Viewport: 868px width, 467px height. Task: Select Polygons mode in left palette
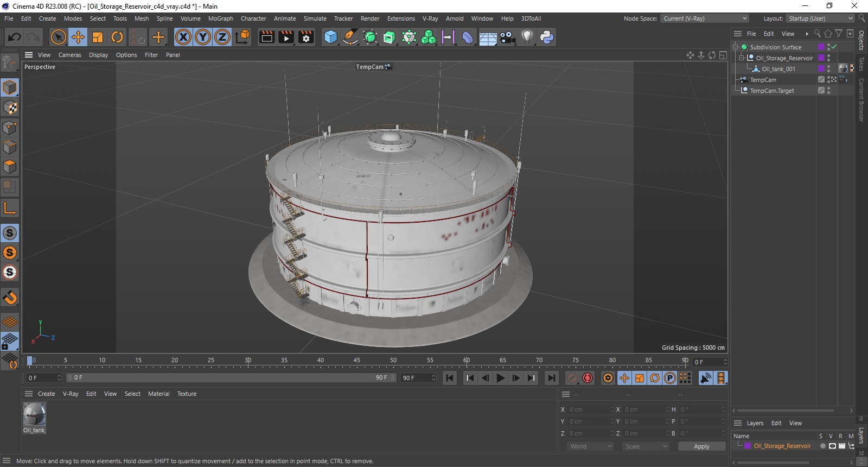tap(10, 167)
